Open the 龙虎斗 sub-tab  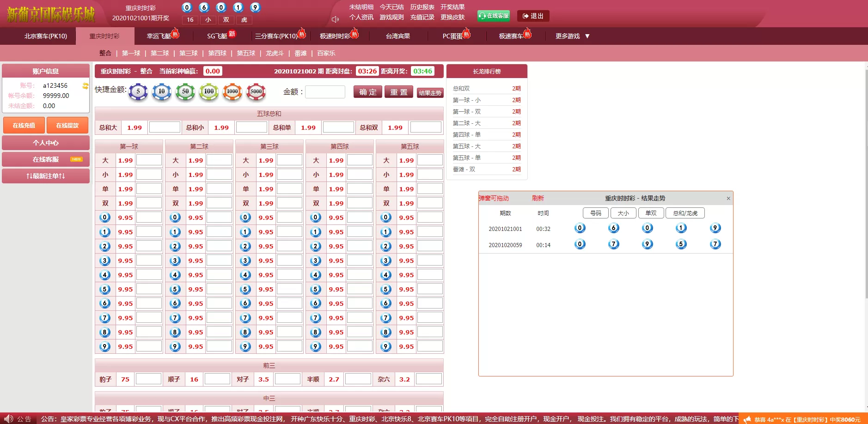point(275,53)
